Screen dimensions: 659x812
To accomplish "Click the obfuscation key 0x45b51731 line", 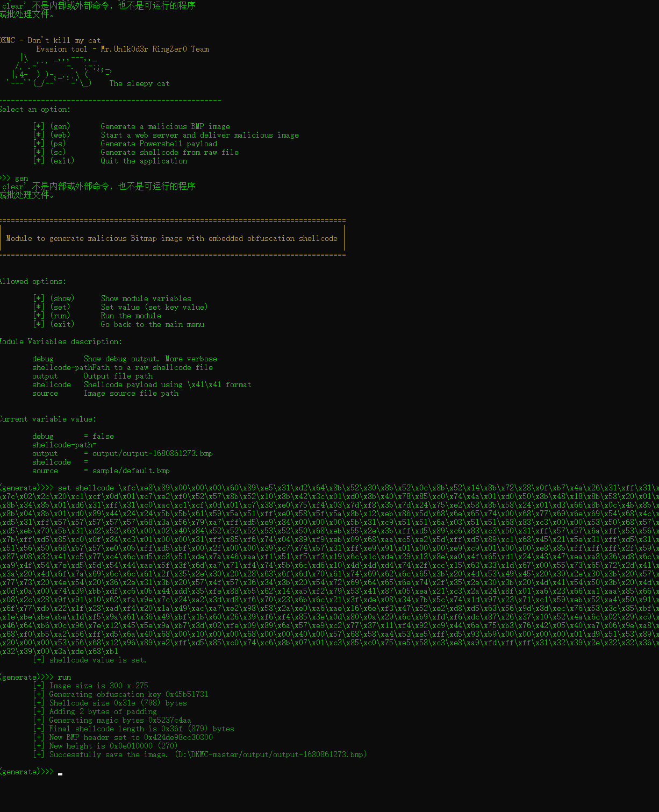I will (128, 694).
